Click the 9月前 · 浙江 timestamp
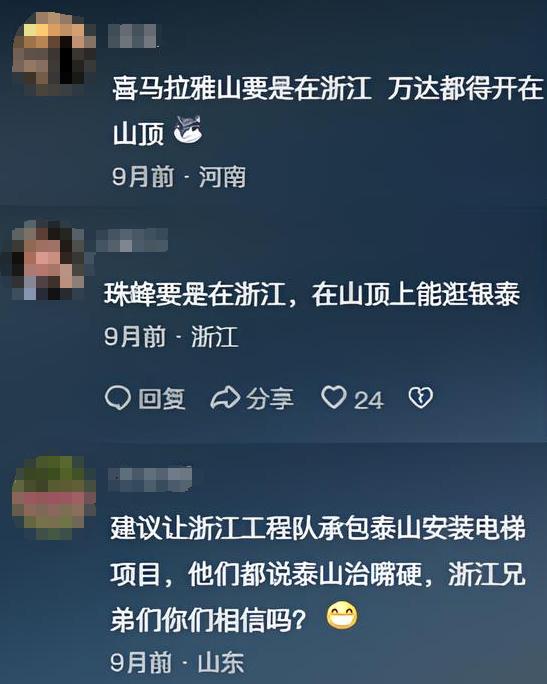This screenshot has width=547, height=684. click(171, 336)
